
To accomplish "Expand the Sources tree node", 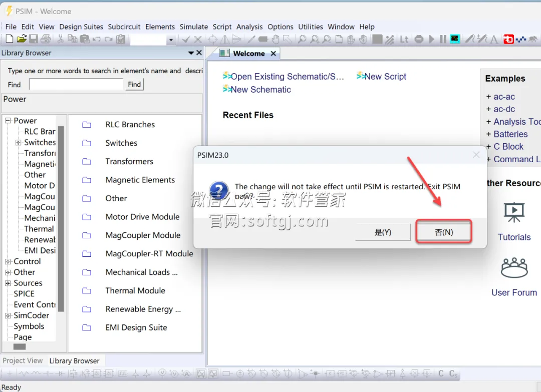I will (x=8, y=283).
